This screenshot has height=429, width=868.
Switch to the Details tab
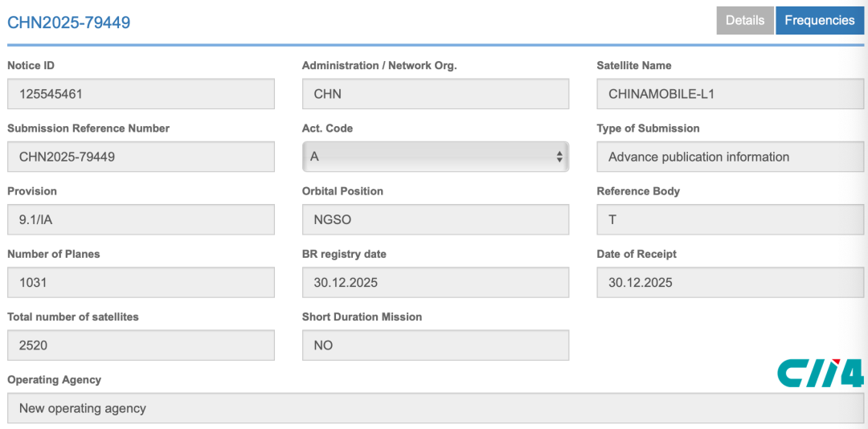click(x=745, y=21)
